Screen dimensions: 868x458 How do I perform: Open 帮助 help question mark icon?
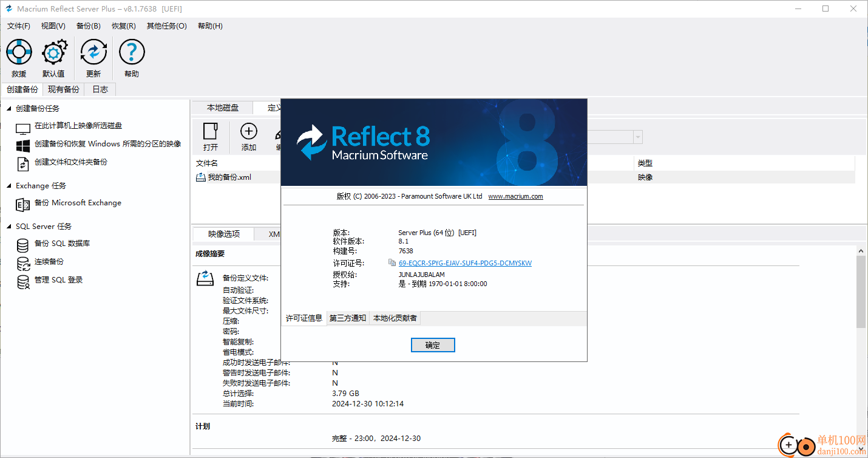click(x=132, y=59)
